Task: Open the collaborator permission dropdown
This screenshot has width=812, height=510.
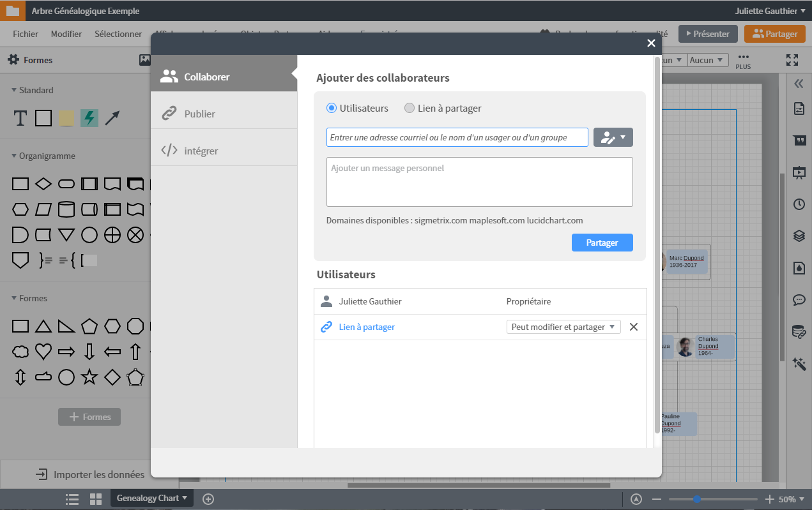Action: pos(613,137)
